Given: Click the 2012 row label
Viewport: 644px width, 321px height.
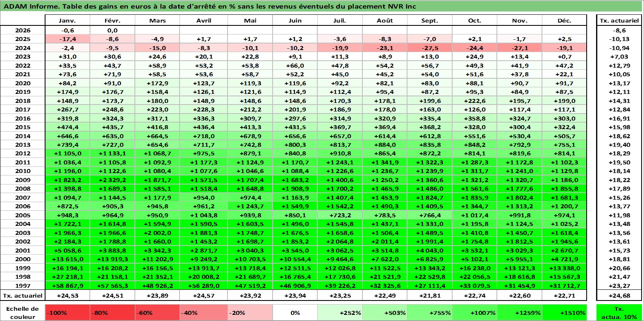Looking at the screenshot, I should [23, 153].
